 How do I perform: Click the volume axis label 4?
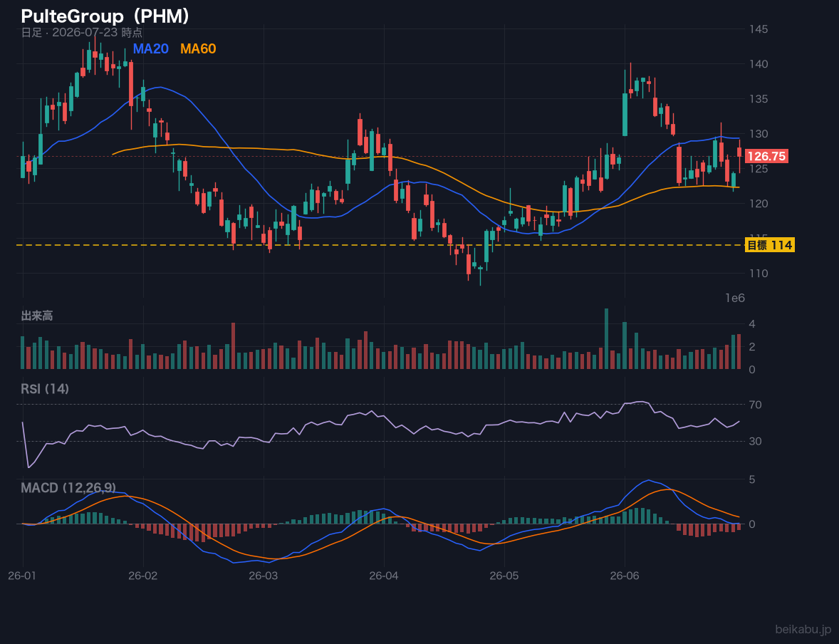coord(752,324)
